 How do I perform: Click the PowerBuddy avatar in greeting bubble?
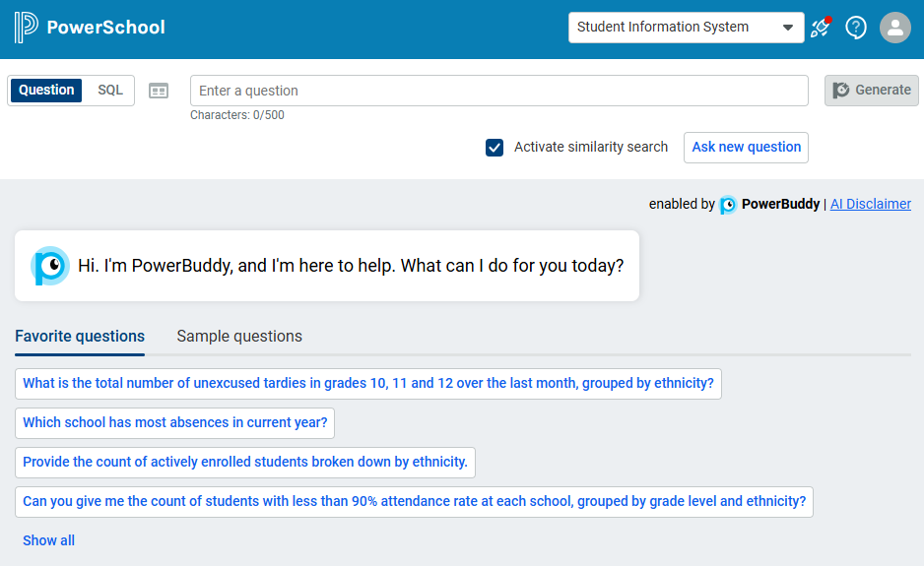(49, 266)
